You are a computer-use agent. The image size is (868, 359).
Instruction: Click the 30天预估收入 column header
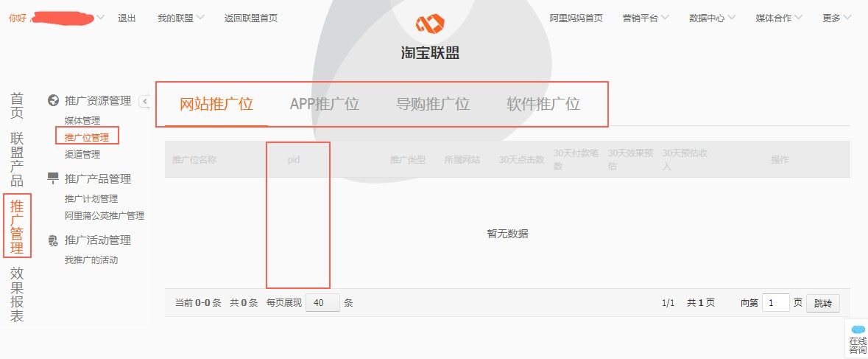pos(685,159)
